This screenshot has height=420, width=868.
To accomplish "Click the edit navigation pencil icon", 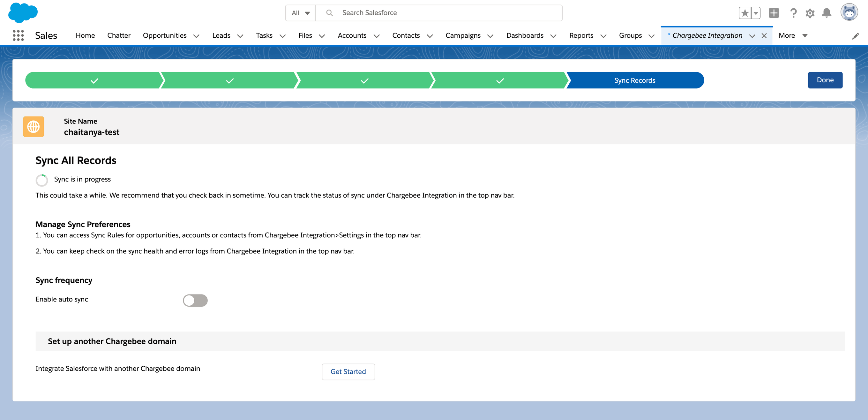I will tap(855, 36).
